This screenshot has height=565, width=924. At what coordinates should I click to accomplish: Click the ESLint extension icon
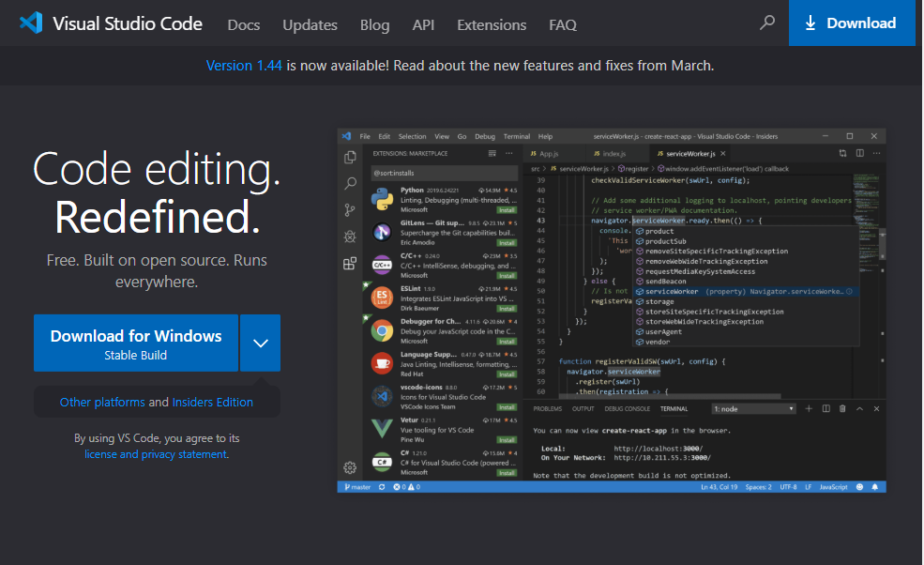click(382, 298)
